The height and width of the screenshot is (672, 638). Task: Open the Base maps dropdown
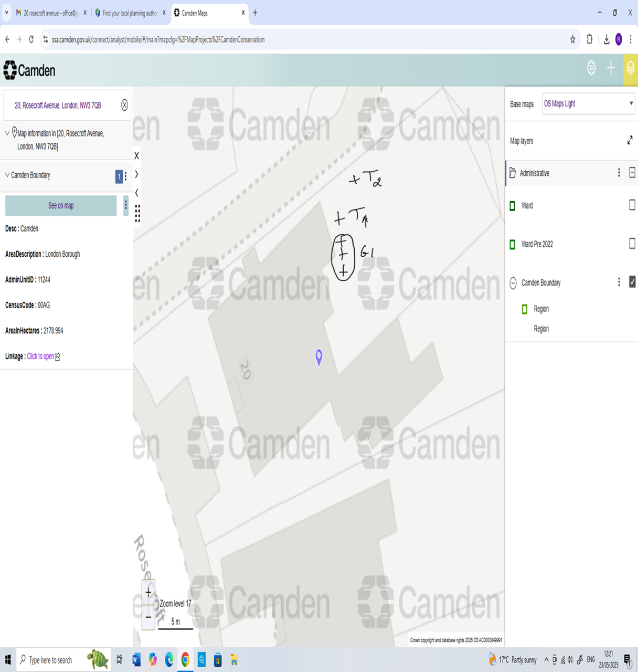coord(588,103)
